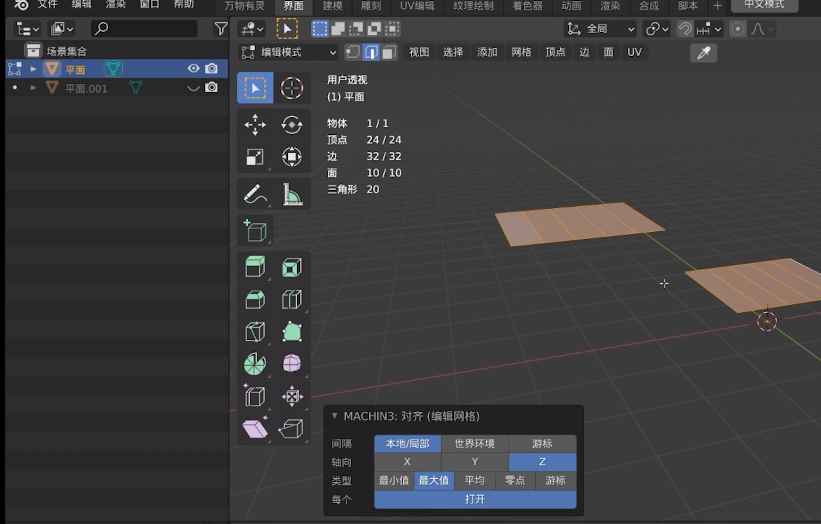Viewport: 821px width, 524px height.
Task: Set alignment axis to Y
Action: pos(475,462)
